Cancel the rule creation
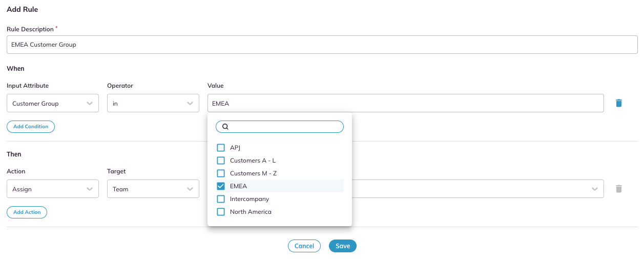The width and height of the screenshot is (644, 259). [x=304, y=246]
